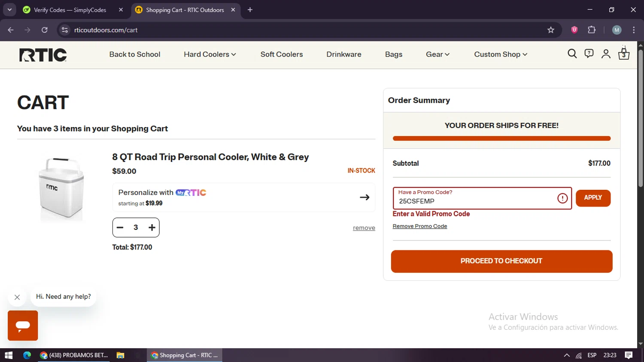Open File Explorer from the taskbar
Image resolution: width=644 pixels, height=362 pixels.
[x=120, y=355]
